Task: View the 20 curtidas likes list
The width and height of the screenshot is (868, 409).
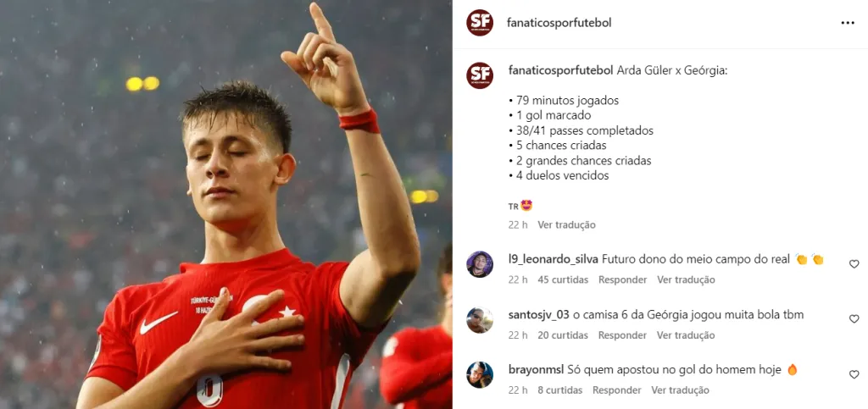Action: [563, 335]
